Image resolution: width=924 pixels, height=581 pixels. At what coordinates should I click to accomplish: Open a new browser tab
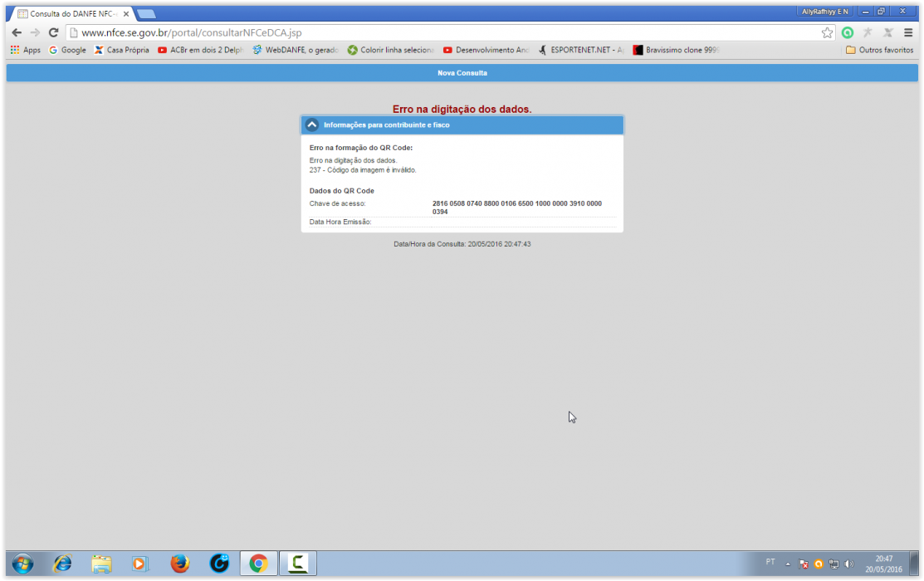click(146, 14)
